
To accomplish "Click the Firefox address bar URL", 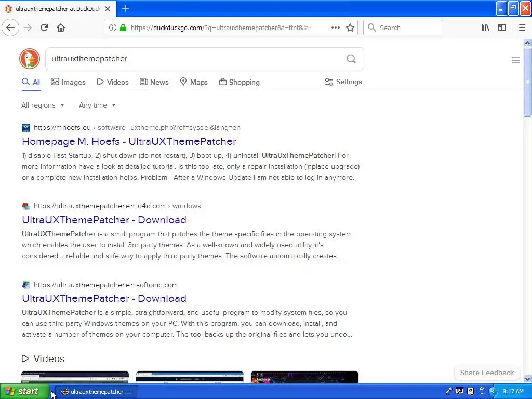I will pyautogui.click(x=220, y=28).
